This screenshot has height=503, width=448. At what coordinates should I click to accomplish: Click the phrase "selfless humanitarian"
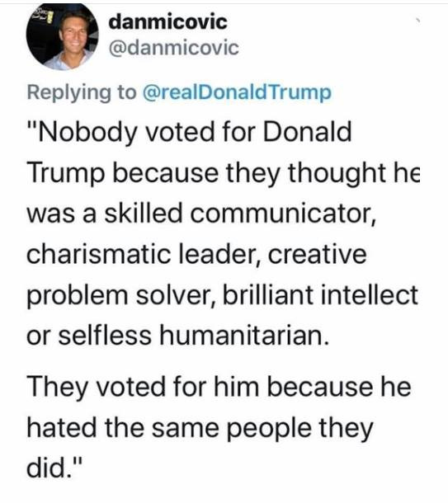tap(194, 336)
